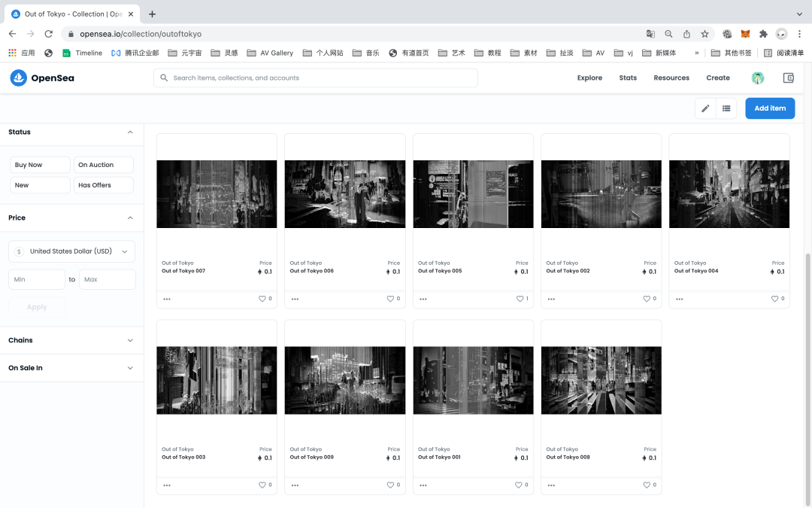Click the Add item button
Viewport: 812px width, 508px height.
click(770, 108)
